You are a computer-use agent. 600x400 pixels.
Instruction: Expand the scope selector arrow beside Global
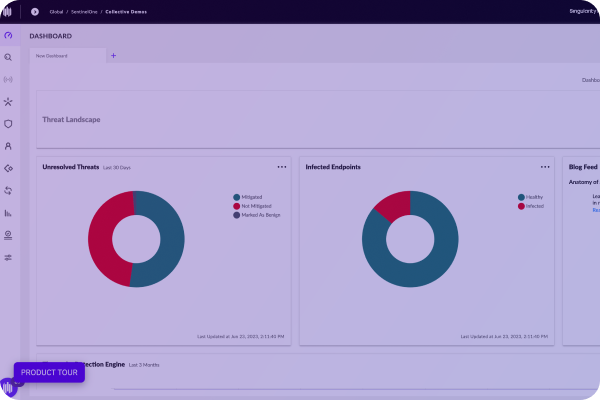[35, 11]
